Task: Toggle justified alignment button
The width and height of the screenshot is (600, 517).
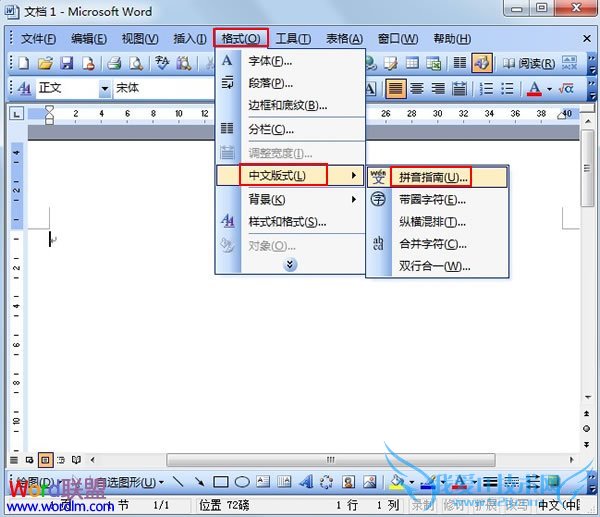Action: 395,89
